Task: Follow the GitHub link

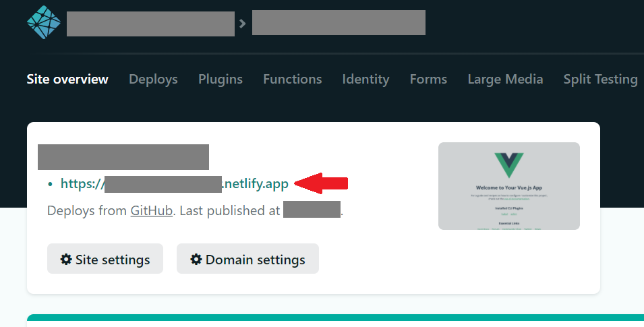Action: click(152, 210)
